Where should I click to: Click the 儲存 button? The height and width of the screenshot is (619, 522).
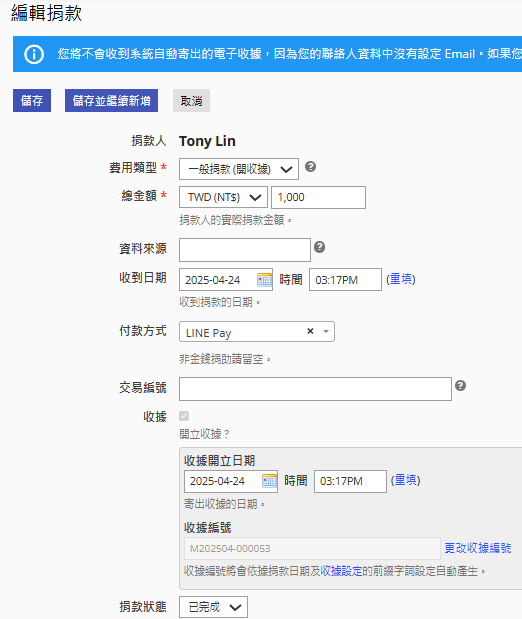(x=32, y=101)
